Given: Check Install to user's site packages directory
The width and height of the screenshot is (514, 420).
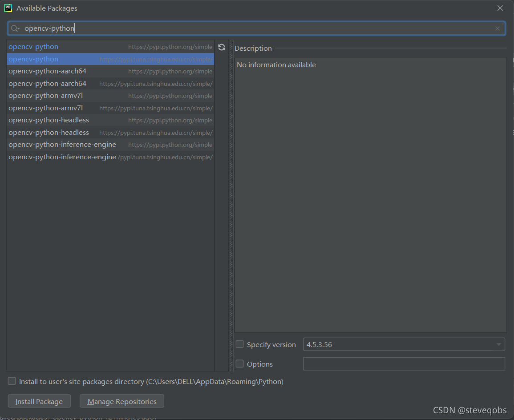Looking at the screenshot, I should 12,381.
